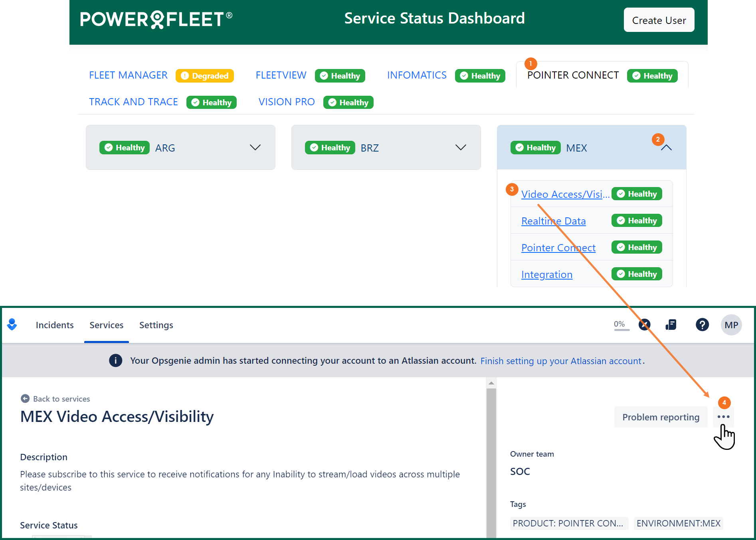Open the Settings tab in Opsgenie

(x=156, y=325)
